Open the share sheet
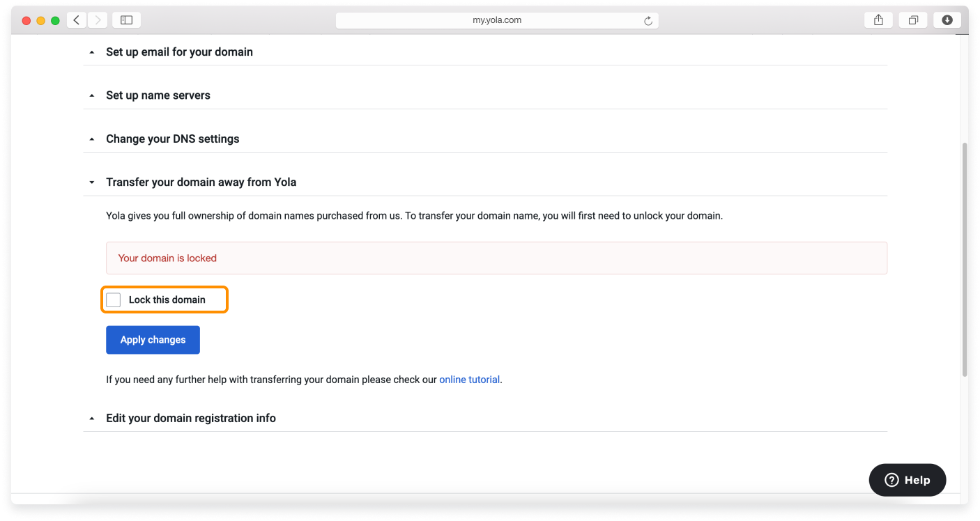The image size is (980, 521). pyautogui.click(x=878, y=20)
